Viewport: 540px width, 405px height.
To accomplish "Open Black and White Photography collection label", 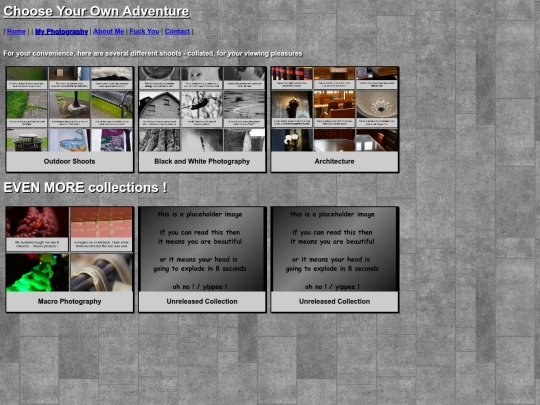I will (x=202, y=161).
